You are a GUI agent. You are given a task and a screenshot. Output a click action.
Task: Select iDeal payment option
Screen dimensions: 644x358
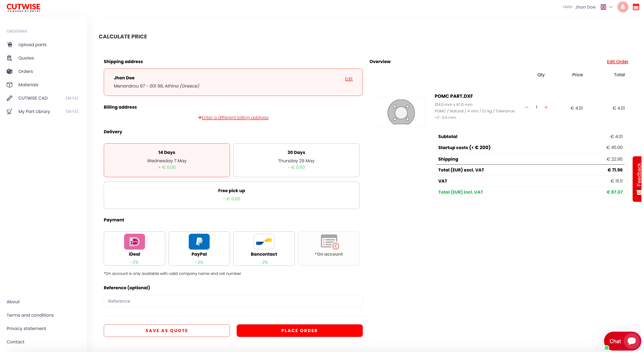[134, 248]
